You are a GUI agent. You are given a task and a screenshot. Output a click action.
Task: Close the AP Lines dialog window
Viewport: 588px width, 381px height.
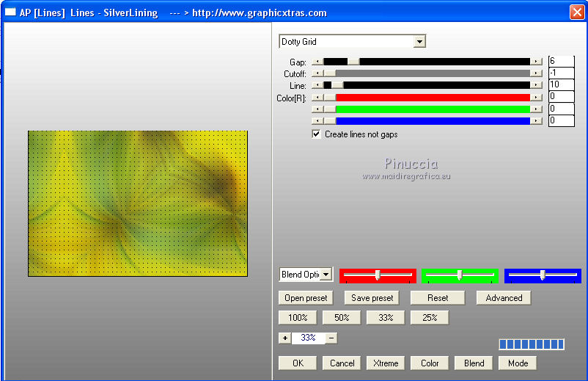577,12
